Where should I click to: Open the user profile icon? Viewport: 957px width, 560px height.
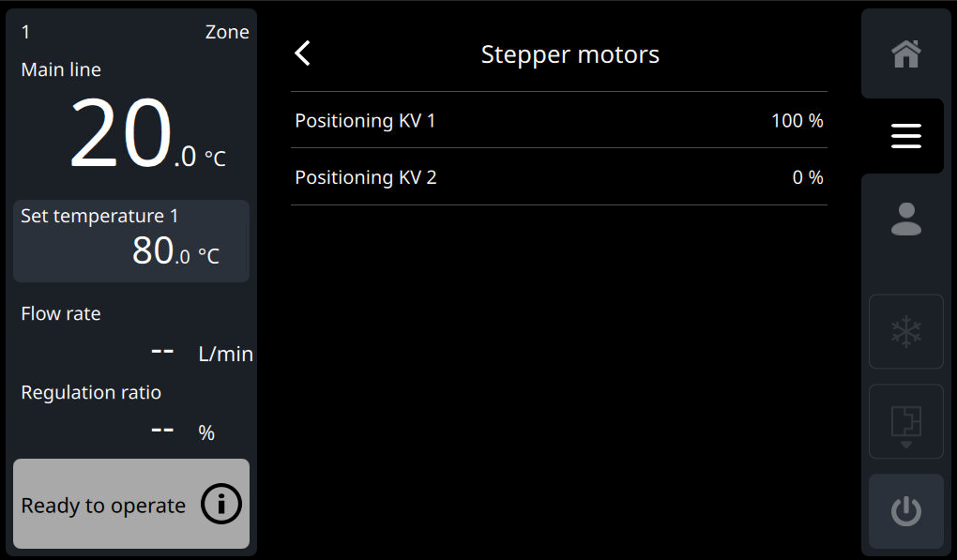(905, 219)
